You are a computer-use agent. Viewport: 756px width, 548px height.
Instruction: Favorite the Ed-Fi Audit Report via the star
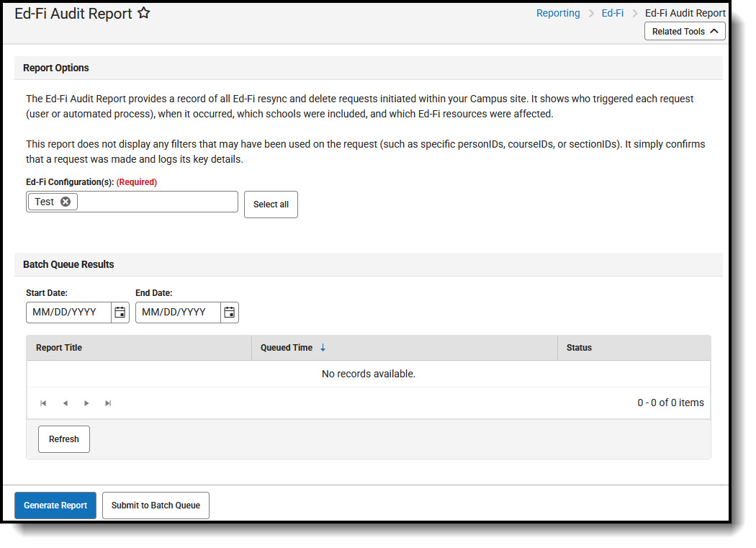143,12
